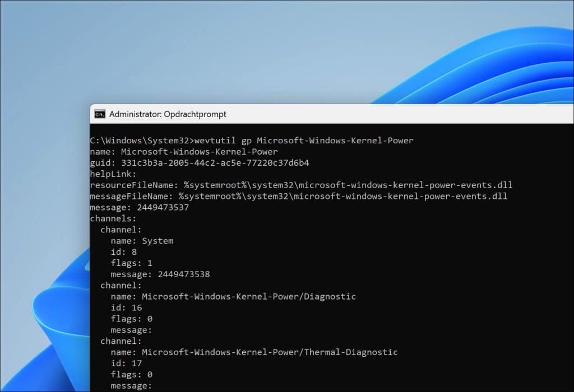Click the 'flags: 1' line
574x392 pixels.
click(131, 263)
